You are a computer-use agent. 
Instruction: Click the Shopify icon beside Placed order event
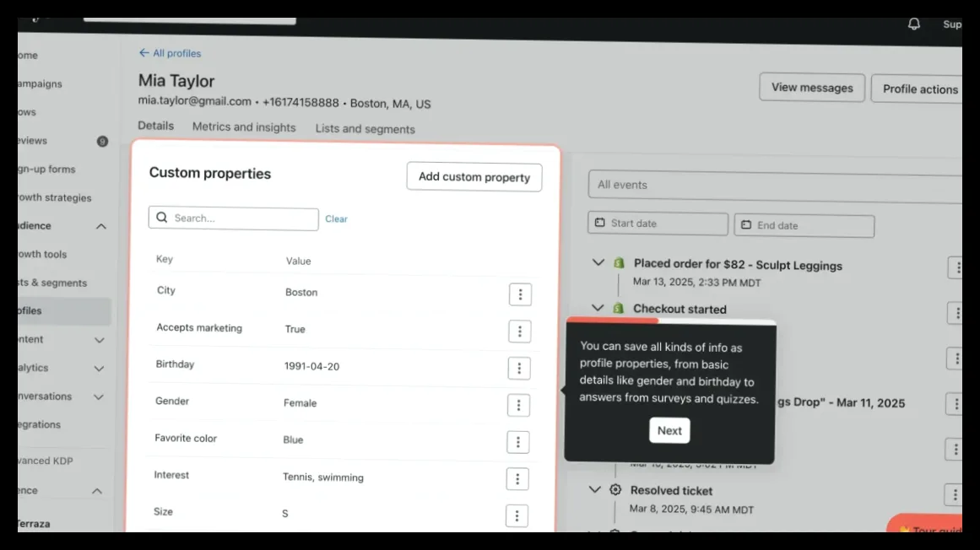[619, 263]
